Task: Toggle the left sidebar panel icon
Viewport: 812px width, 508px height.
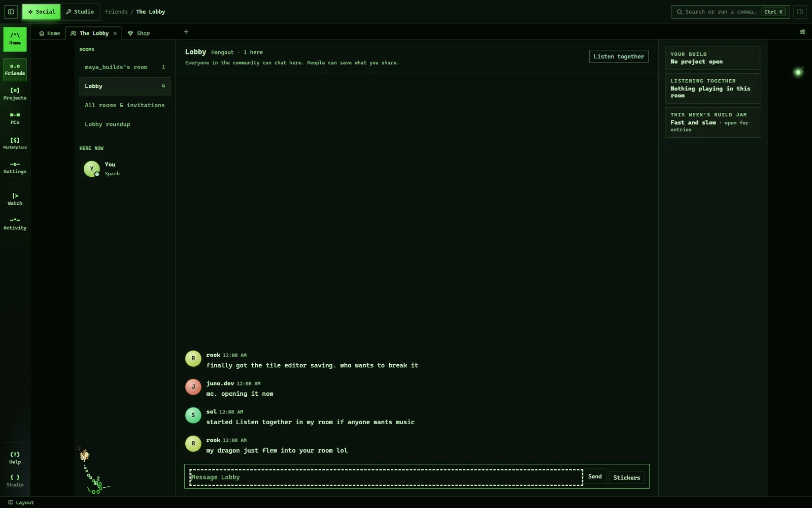Action: pos(11,12)
